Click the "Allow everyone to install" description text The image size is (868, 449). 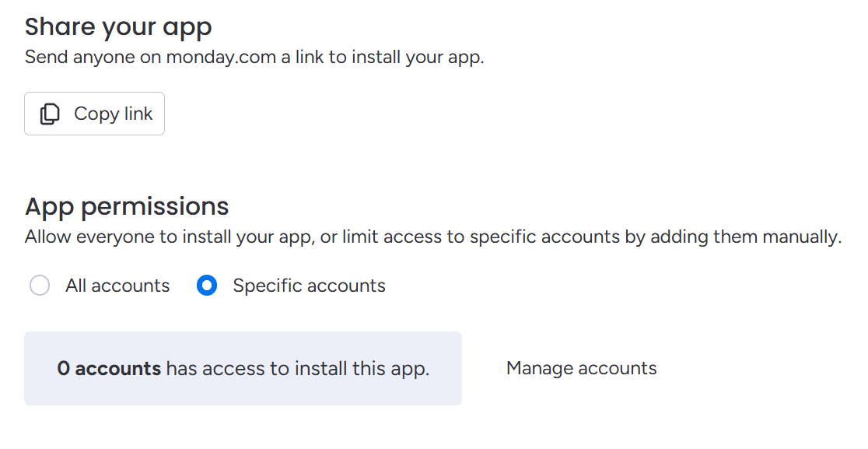433,237
